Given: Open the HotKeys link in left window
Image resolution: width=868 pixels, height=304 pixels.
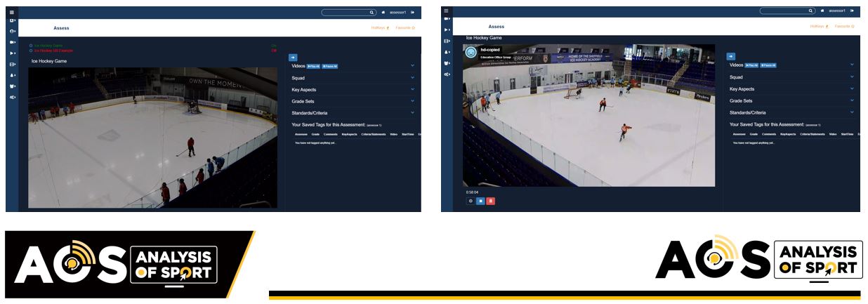Looking at the screenshot, I should (380, 27).
